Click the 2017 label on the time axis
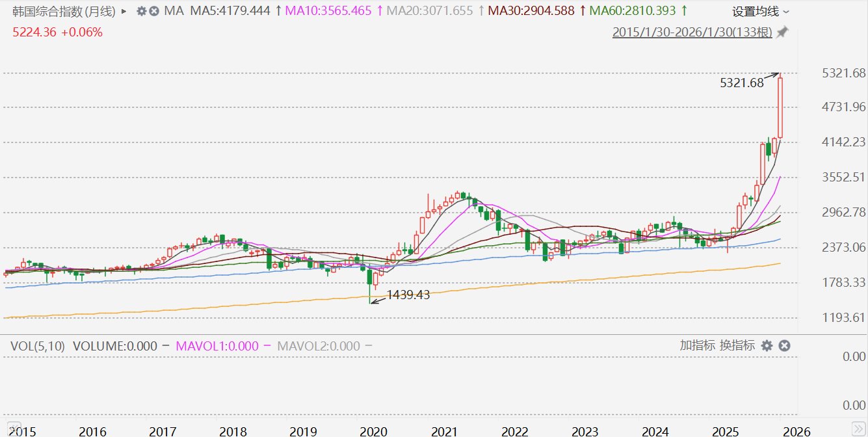Viewport: 868px width, 437px height. click(163, 430)
